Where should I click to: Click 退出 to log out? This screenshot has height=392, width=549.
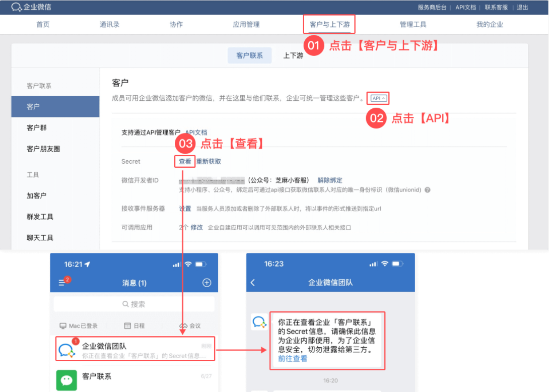pyautogui.click(x=522, y=8)
